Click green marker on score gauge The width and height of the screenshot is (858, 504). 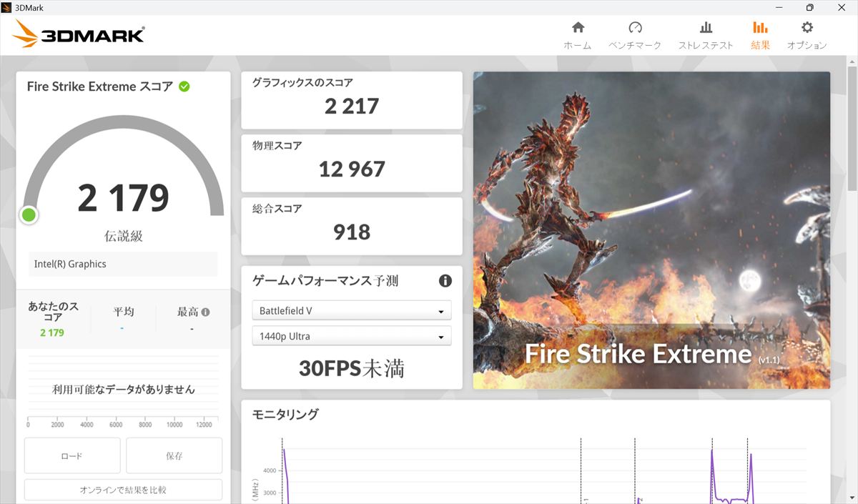29,214
